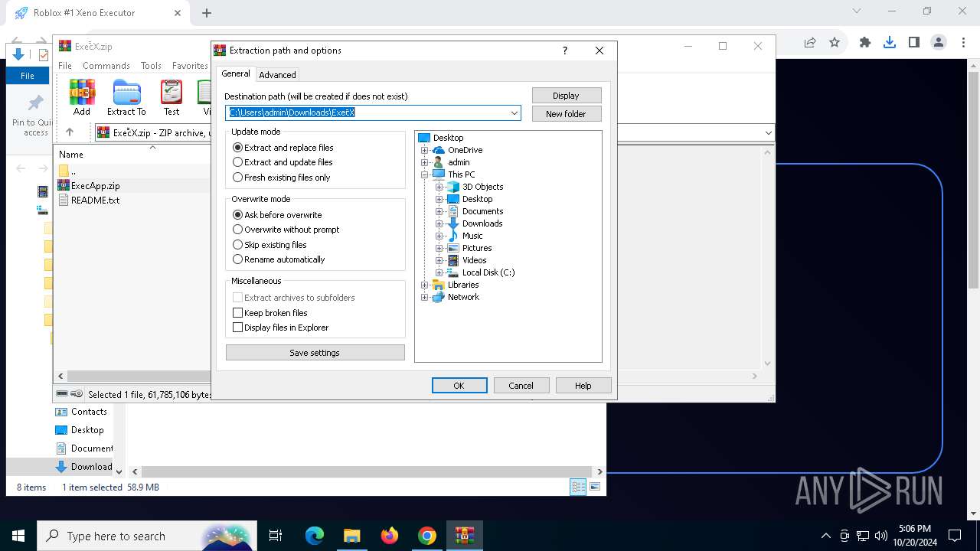Screen dimensions: 980x551
Task: Enable Display files in Explorer checkbox
Action: point(237,328)
